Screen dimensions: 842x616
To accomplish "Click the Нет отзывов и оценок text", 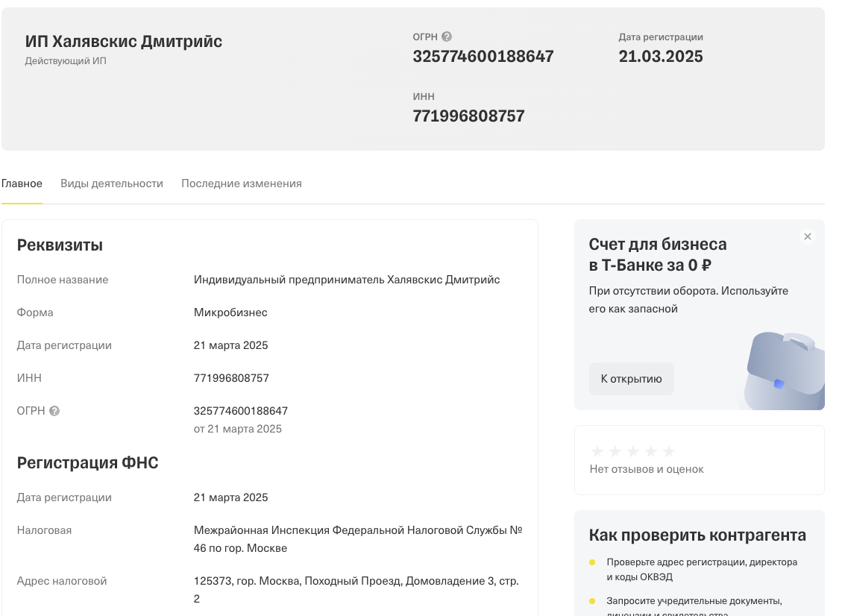I will click(x=647, y=469).
